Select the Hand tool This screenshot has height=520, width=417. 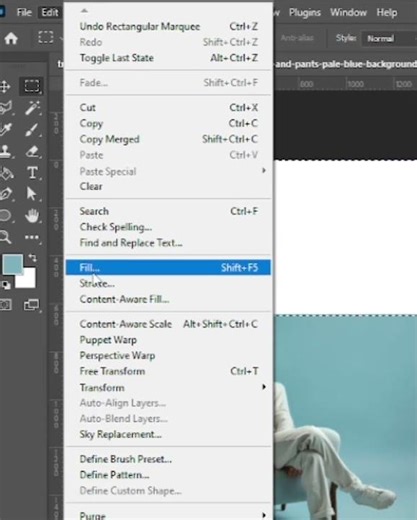[x=32, y=216]
